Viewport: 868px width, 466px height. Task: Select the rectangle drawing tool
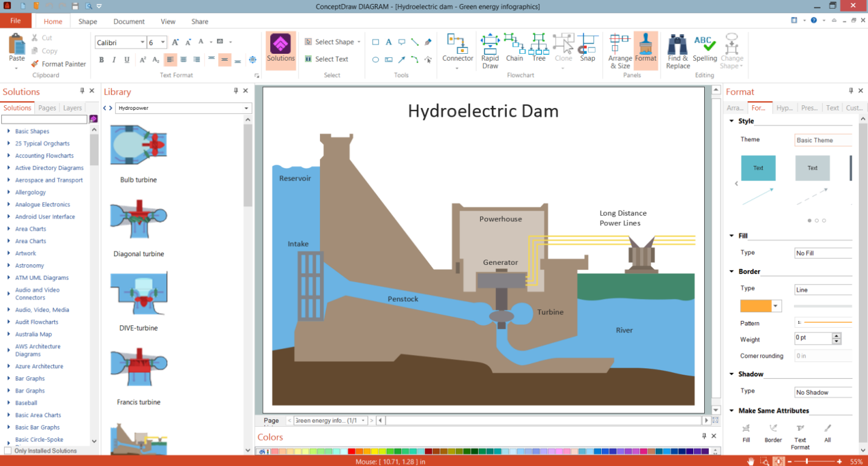[376, 42]
